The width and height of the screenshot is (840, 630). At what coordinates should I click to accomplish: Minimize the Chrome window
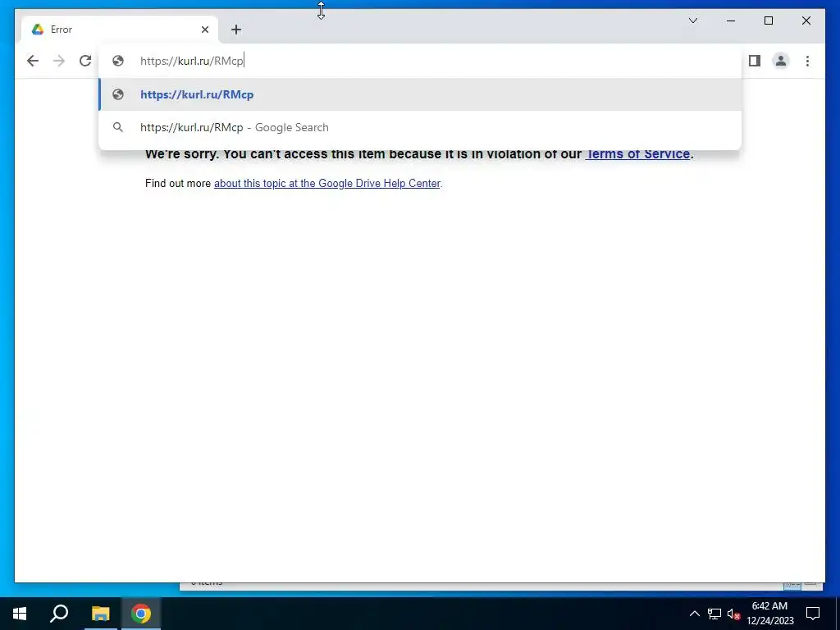coord(731,21)
